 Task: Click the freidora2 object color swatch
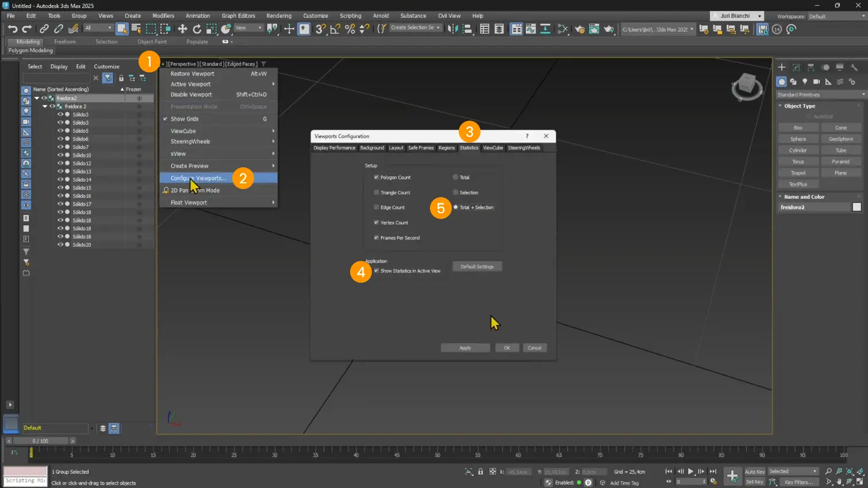pos(857,207)
